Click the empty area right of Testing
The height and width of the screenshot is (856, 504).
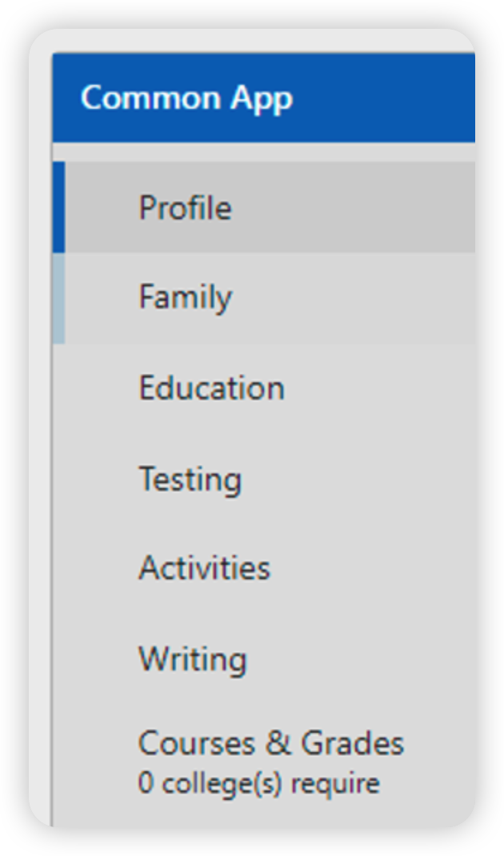(368, 479)
